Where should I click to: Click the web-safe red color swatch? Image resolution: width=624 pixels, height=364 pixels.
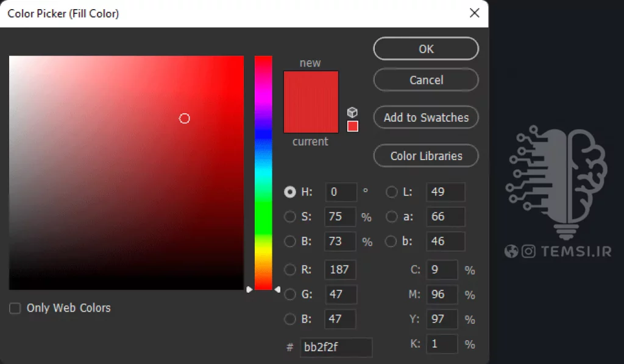click(353, 127)
